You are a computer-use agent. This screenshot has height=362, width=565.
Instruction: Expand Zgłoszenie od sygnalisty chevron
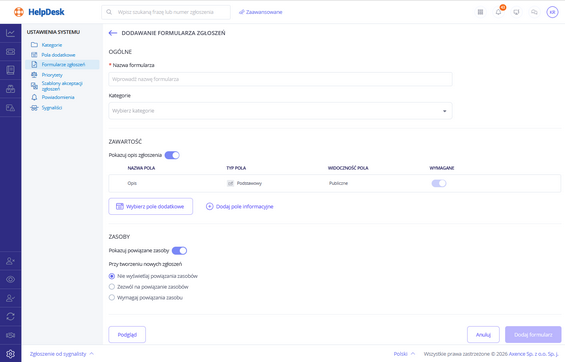(92, 354)
